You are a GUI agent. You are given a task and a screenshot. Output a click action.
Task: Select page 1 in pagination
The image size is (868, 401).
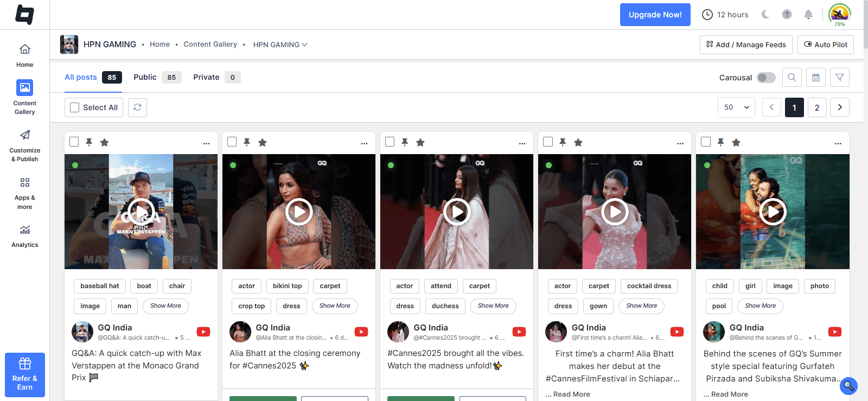(794, 107)
